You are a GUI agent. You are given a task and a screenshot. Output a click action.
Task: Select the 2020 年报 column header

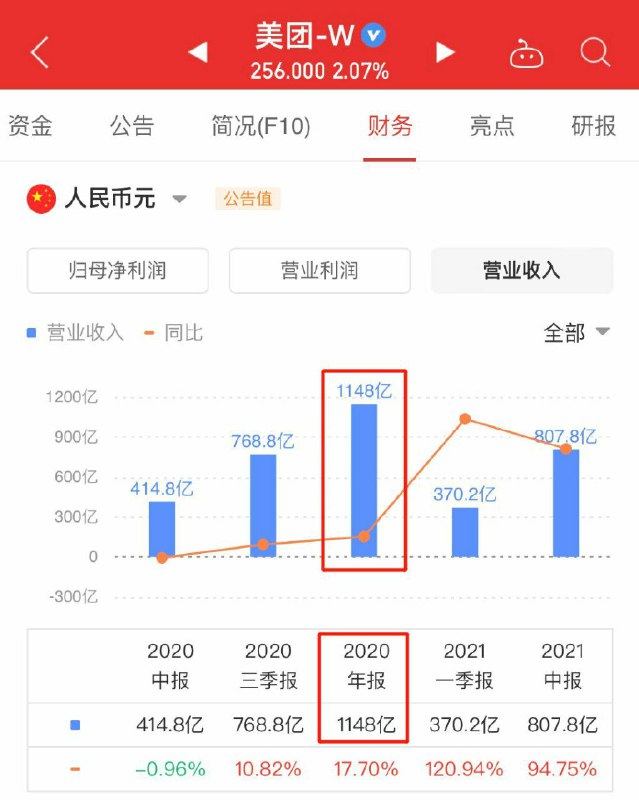pyautogui.click(x=366, y=666)
